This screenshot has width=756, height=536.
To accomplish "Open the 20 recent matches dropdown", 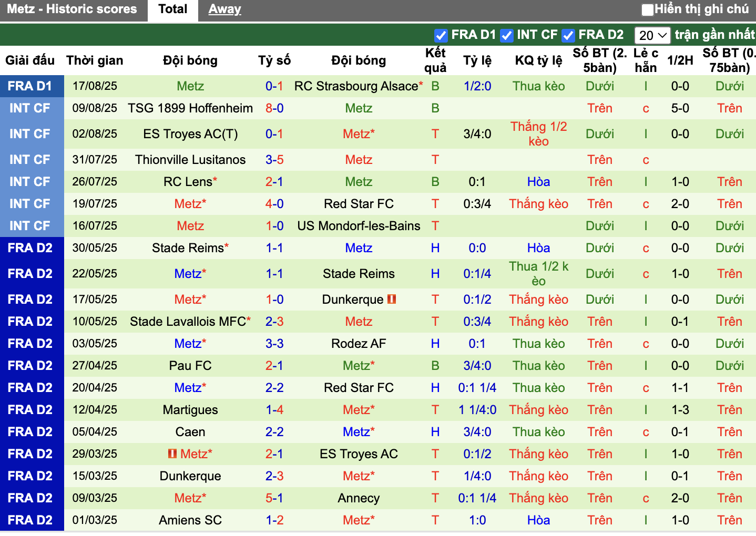I will coord(652,35).
